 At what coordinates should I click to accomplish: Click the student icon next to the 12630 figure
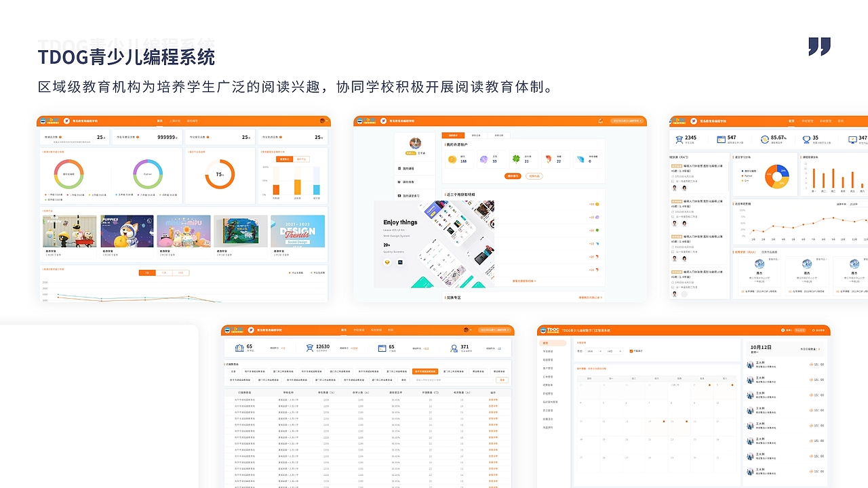tap(311, 346)
